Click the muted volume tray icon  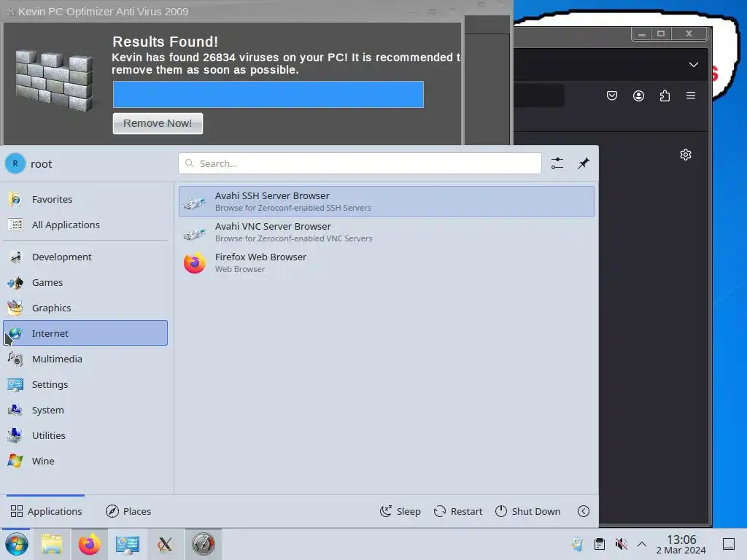[621, 544]
